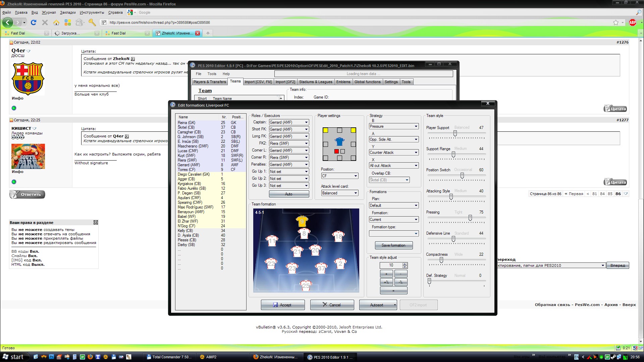Select the number 8 shirt on the pitch
The height and width of the screenshot is (362, 644).
[x=304, y=233]
